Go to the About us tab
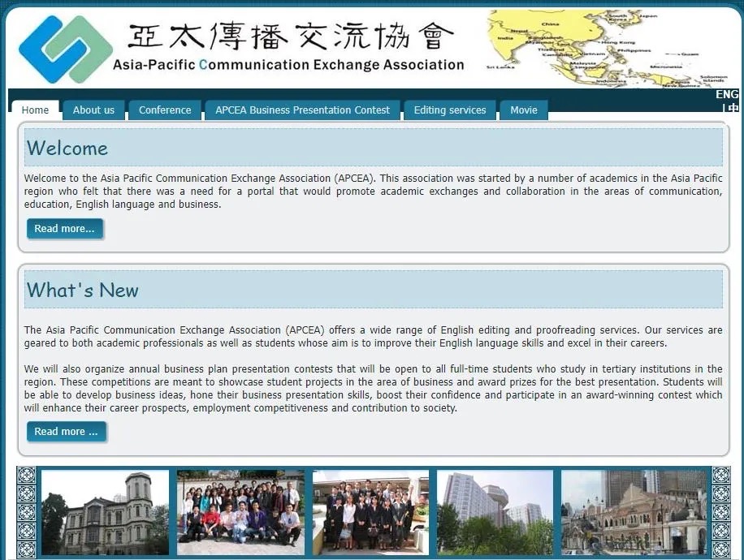Screen dimensions: 744x560 point(93,110)
